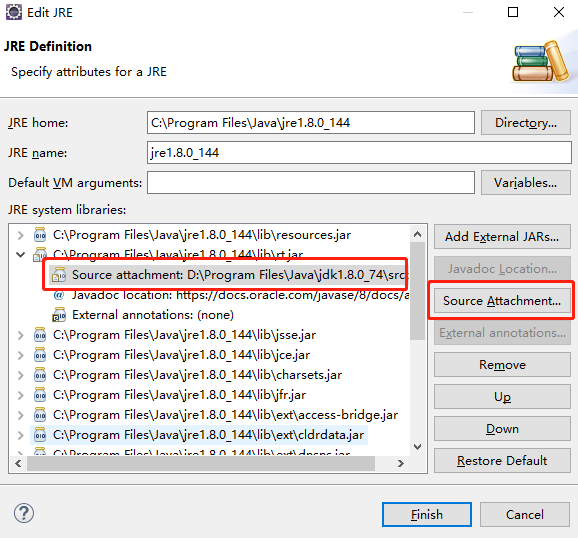Expand the resources.jar tree node

(21, 235)
